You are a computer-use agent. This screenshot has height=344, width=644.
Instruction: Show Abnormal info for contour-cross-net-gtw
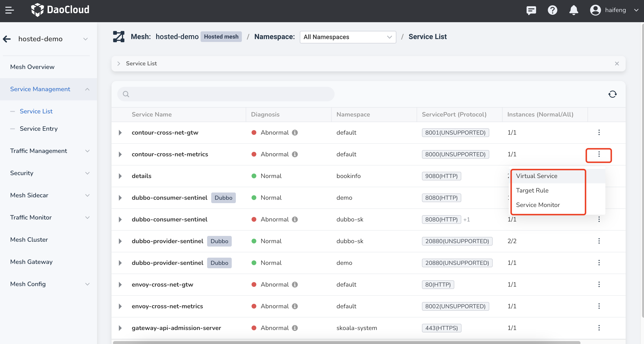pos(295,132)
